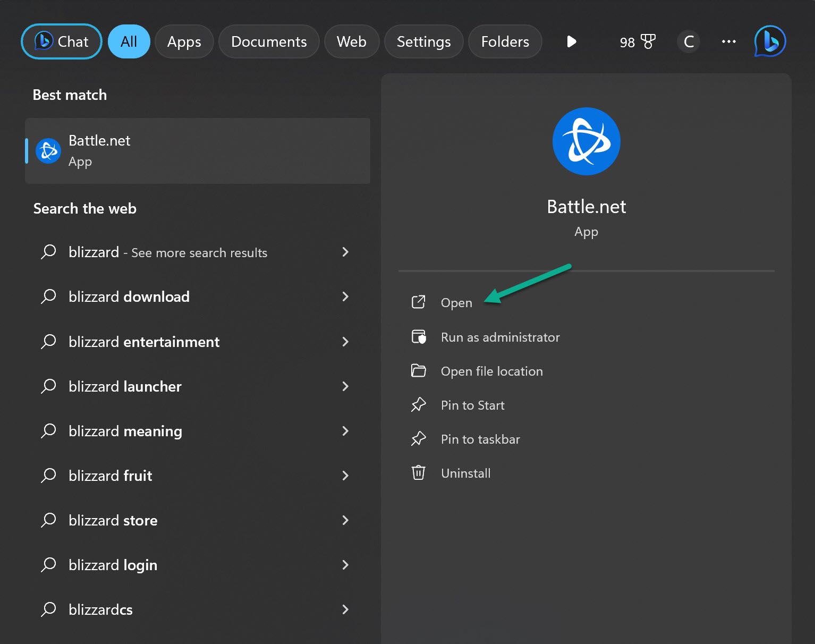This screenshot has width=815, height=644.
Task: Click the small Battle.net icon in best match
Action: point(48,151)
